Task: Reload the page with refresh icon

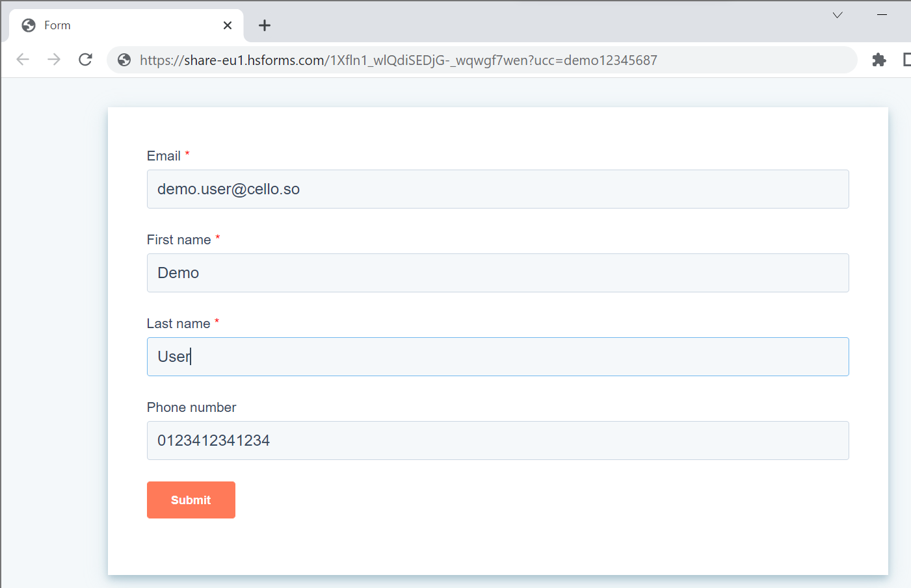Action: (x=85, y=60)
